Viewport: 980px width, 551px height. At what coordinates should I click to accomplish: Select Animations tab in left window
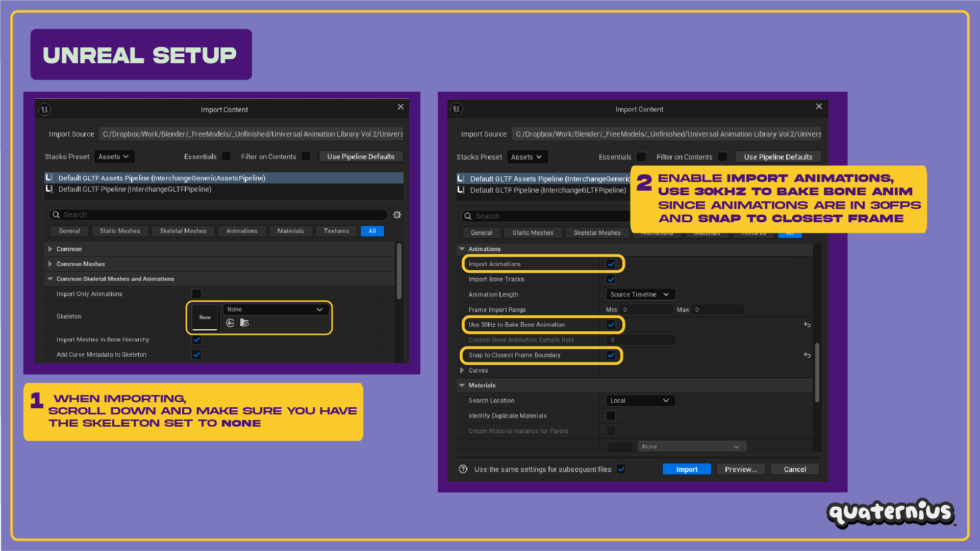coord(242,231)
